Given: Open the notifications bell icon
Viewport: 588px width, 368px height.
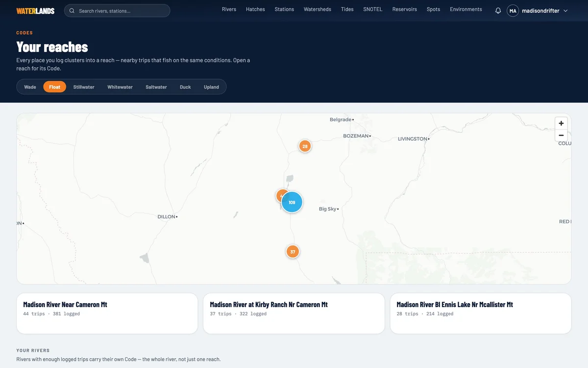Looking at the screenshot, I should click(x=498, y=11).
